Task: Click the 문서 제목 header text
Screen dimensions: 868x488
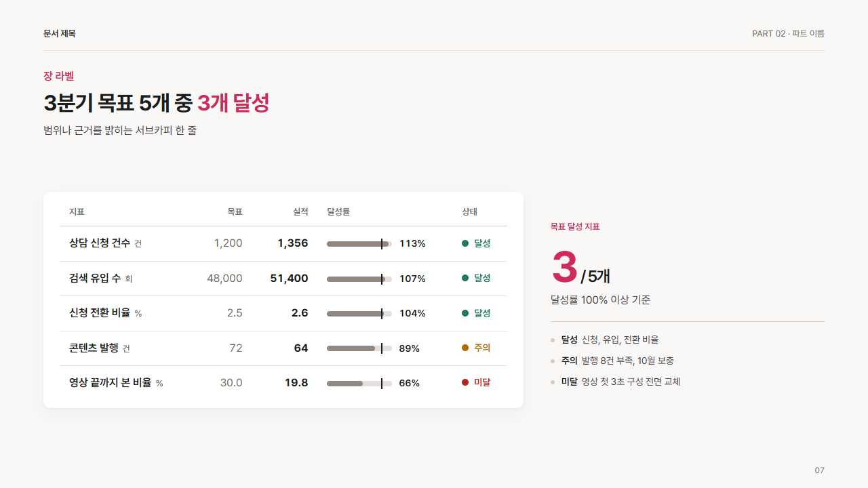Action: tap(60, 33)
